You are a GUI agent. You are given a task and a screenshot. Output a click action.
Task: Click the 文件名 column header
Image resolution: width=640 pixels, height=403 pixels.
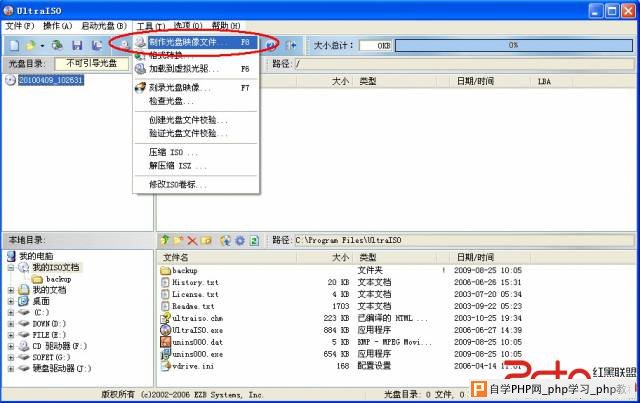[176, 257]
